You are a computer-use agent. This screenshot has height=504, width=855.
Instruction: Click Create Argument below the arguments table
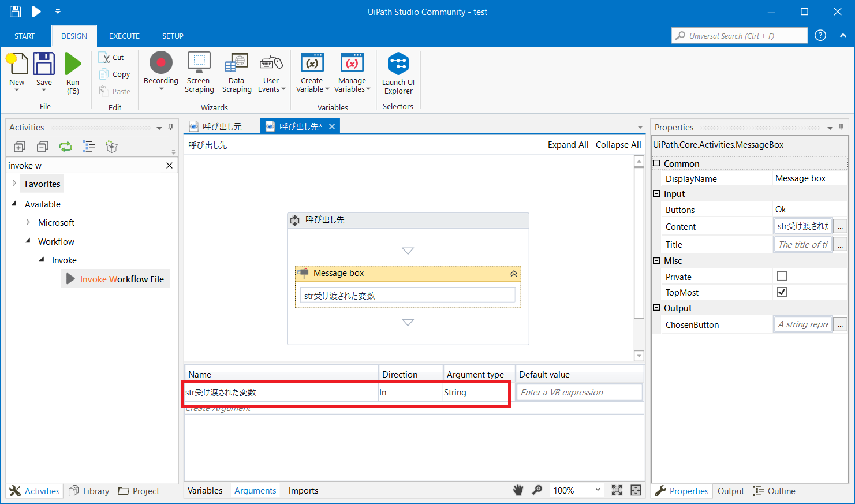[x=219, y=408]
